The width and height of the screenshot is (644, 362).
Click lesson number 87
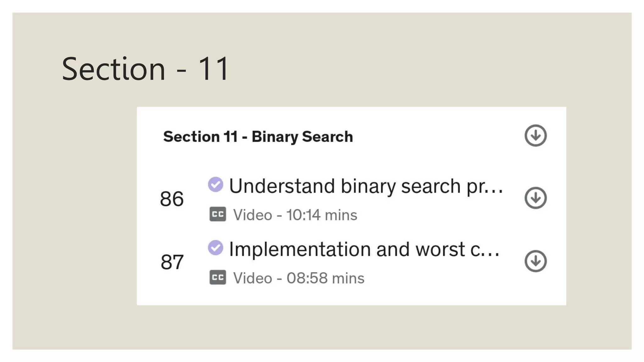pos(172,262)
